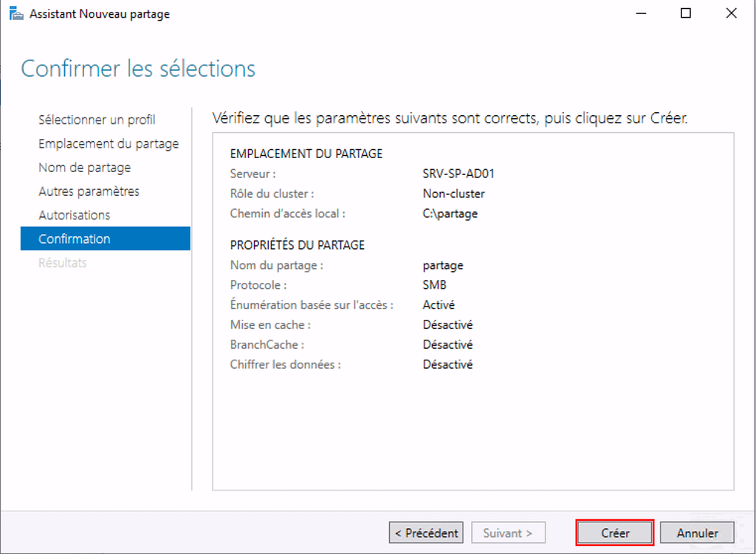Select the Autres paramètres step
This screenshot has height=554, width=756.
click(x=89, y=191)
